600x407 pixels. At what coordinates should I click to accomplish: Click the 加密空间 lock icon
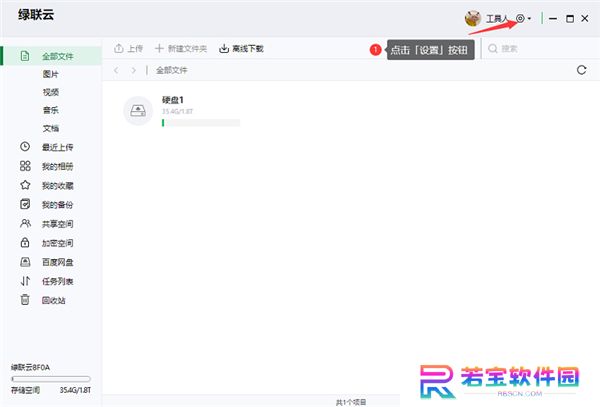click(x=25, y=242)
